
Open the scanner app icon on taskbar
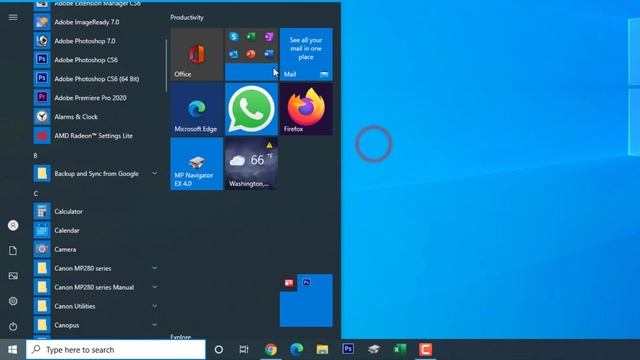click(x=374, y=350)
